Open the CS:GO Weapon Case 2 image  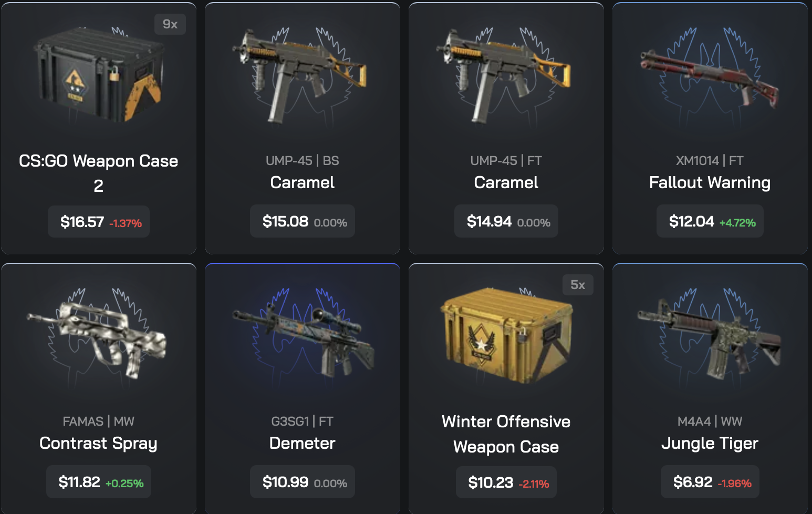click(99, 74)
